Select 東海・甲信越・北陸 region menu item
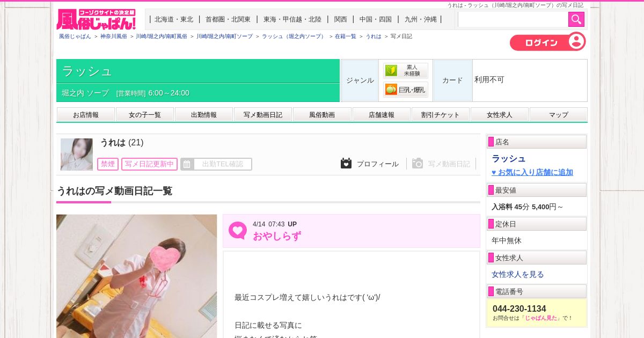The image size is (644, 338). [292, 19]
